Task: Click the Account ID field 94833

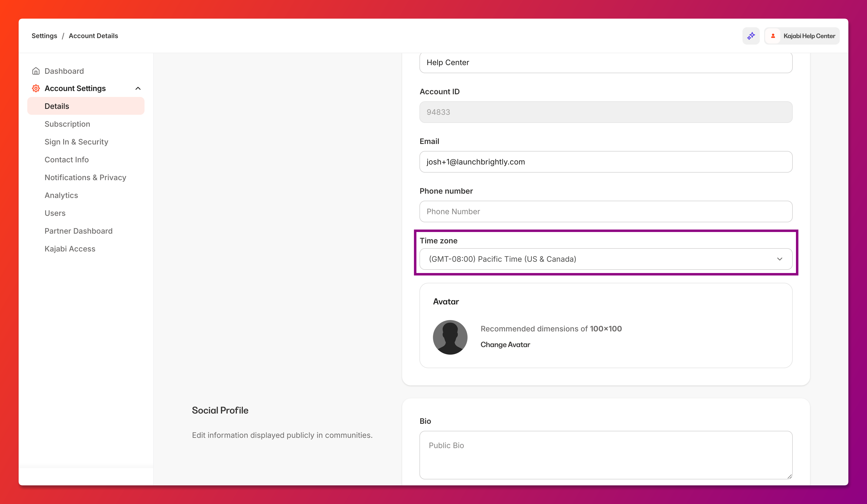Action: (606, 112)
